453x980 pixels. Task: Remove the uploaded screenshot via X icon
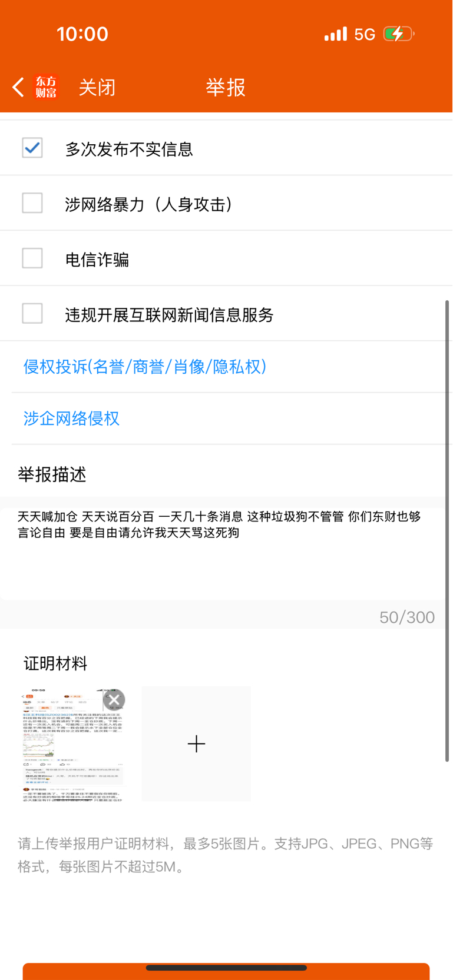[x=114, y=700]
